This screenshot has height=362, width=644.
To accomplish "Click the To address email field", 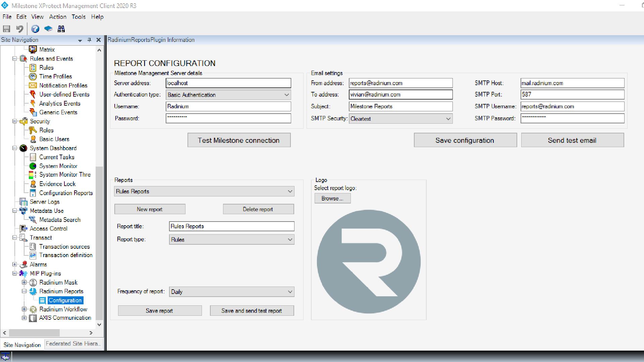I will pyautogui.click(x=401, y=95).
